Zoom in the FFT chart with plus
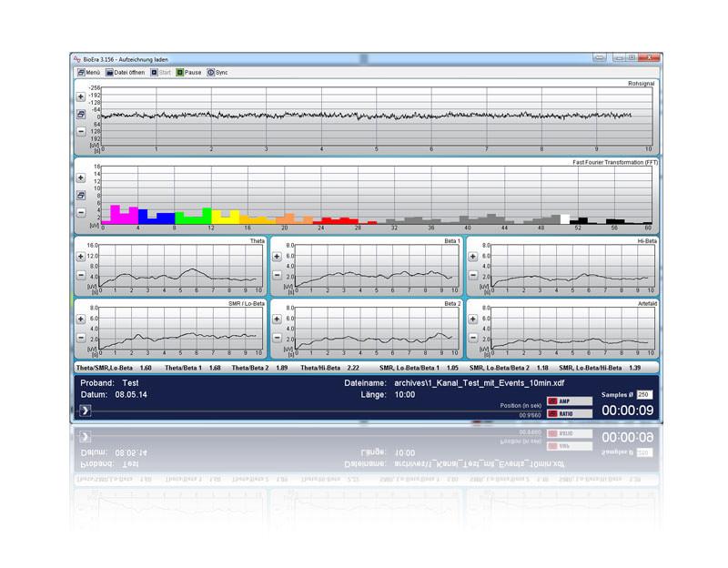Image resolution: width=728 pixels, height=568 pixels. point(81,177)
